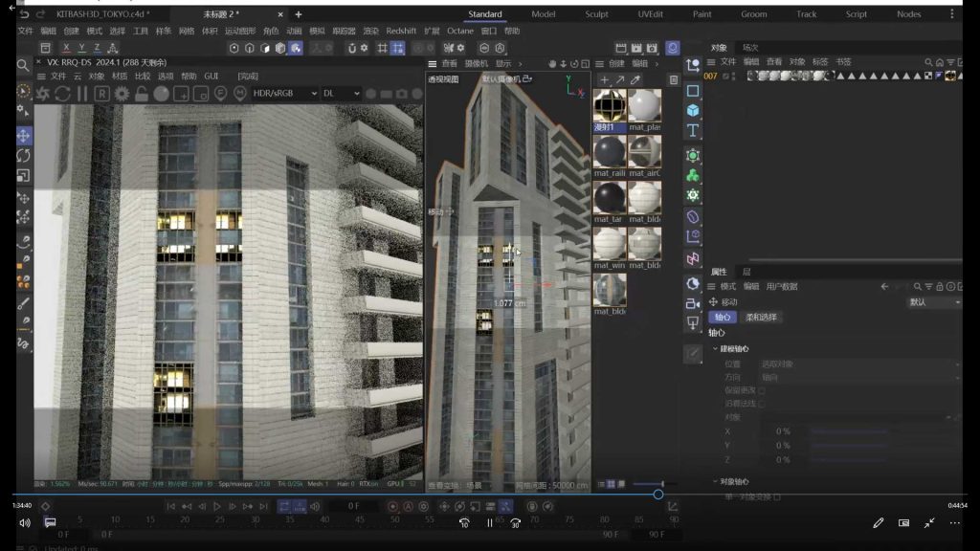The width and height of the screenshot is (980, 551).
Task: Open the Octane menu in menu bar
Action: (x=459, y=31)
